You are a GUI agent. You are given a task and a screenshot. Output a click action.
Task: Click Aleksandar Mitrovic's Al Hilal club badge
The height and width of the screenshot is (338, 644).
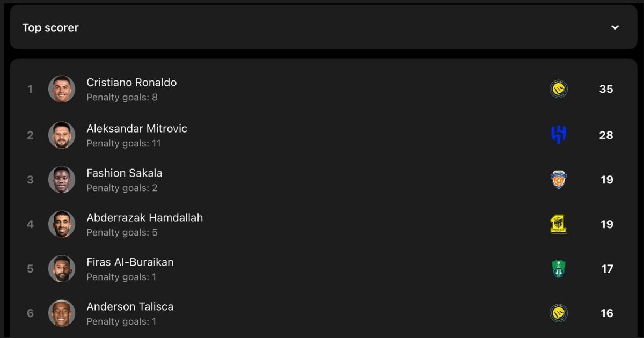pos(559,135)
